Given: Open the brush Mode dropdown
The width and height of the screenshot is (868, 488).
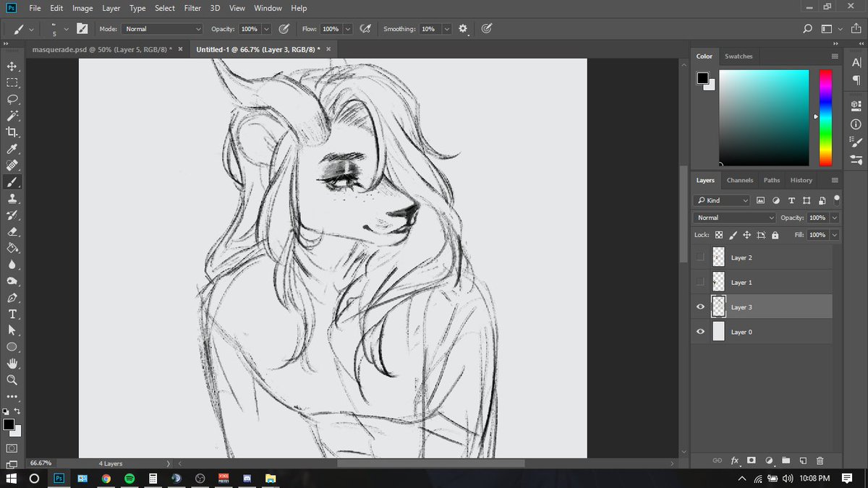Looking at the screenshot, I should 163,29.
